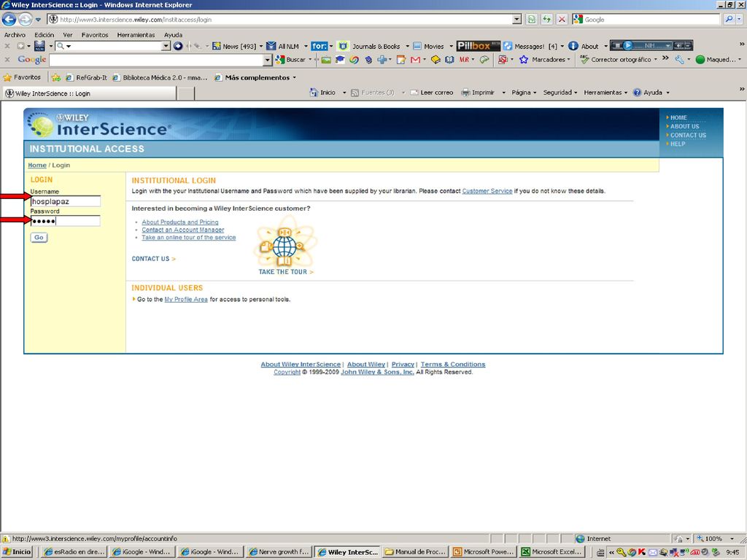Open About Products and Pricing link

(180, 222)
